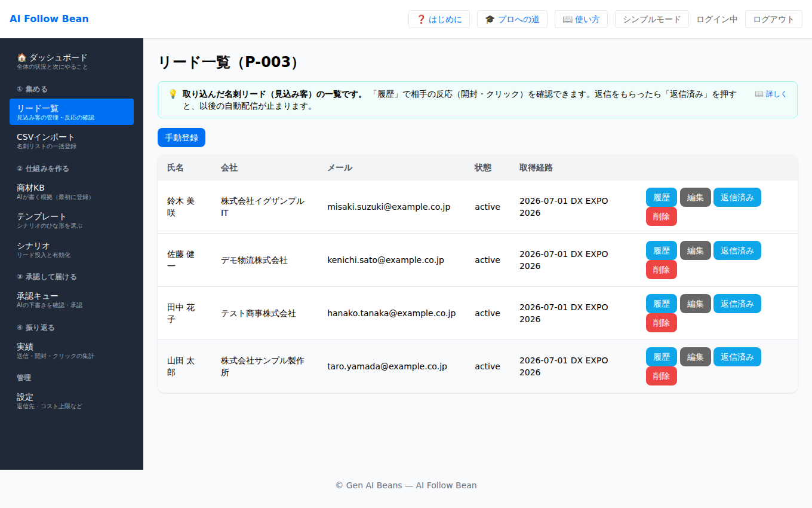Open 実績 in sidebar
This screenshot has height=508, width=812.
click(72, 350)
